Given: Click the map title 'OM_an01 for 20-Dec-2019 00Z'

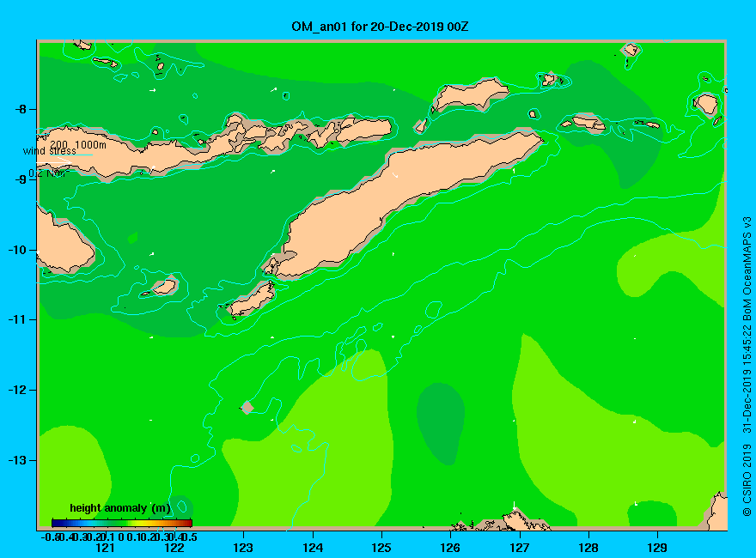Looking at the screenshot, I should pyautogui.click(x=380, y=27).
